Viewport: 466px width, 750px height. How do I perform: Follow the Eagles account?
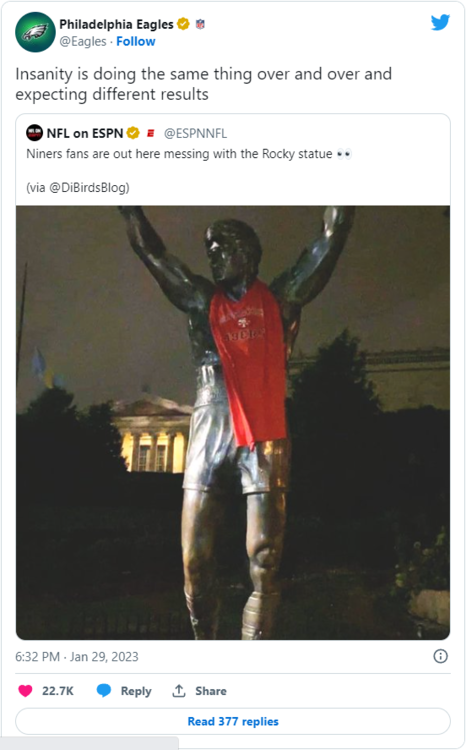136,42
